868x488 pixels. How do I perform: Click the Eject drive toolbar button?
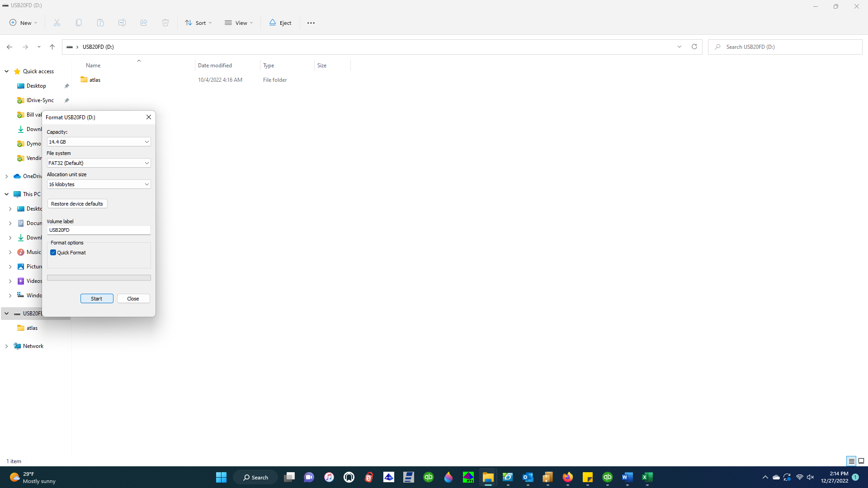(x=280, y=23)
